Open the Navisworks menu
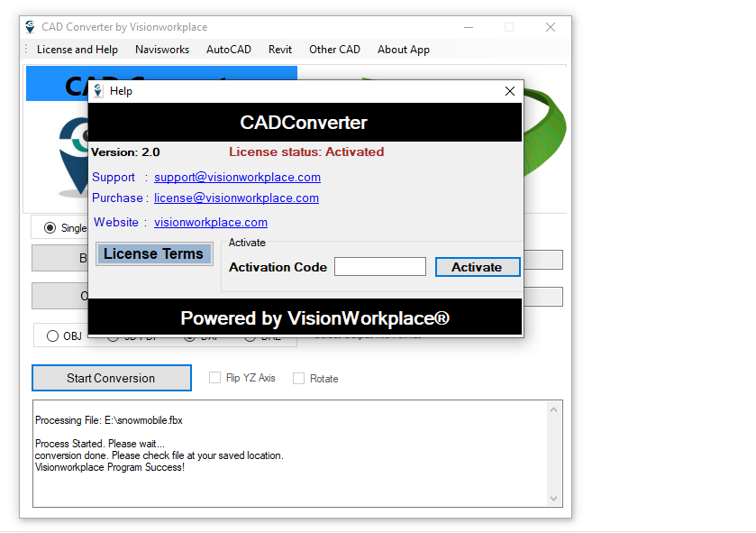Image resolution: width=756 pixels, height=533 pixels. pyautogui.click(x=162, y=50)
